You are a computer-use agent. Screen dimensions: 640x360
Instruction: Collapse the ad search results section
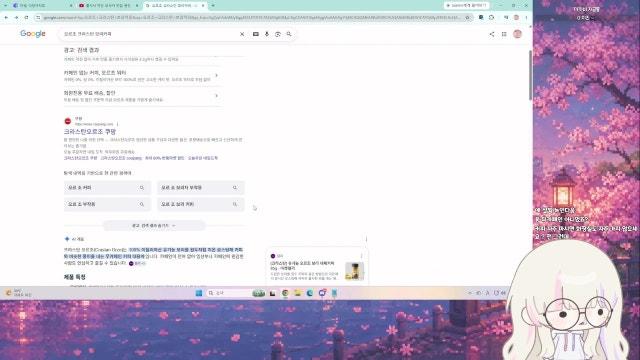pos(154,225)
